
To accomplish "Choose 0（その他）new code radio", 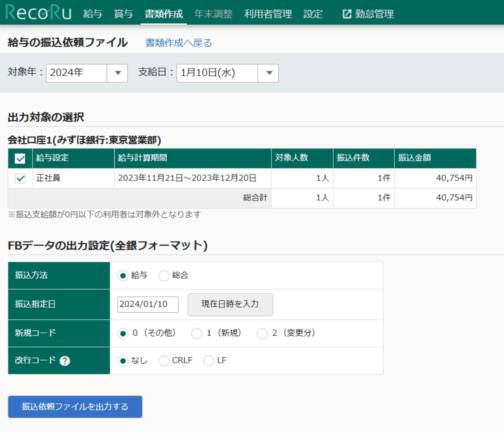I will 123,333.
